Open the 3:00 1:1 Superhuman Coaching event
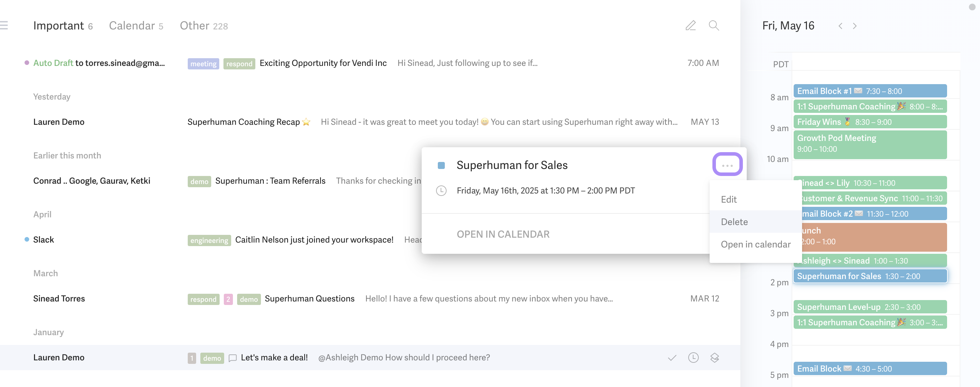980x387 pixels. [870, 322]
